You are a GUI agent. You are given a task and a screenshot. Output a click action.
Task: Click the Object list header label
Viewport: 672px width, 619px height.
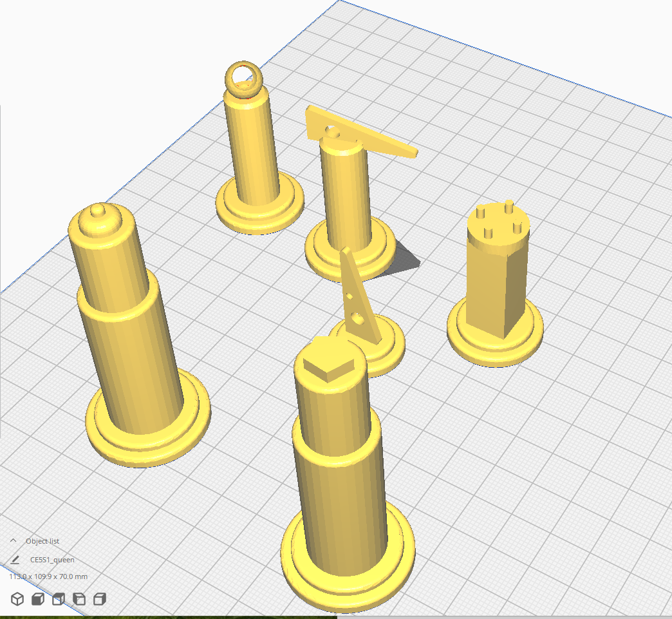[x=43, y=541]
